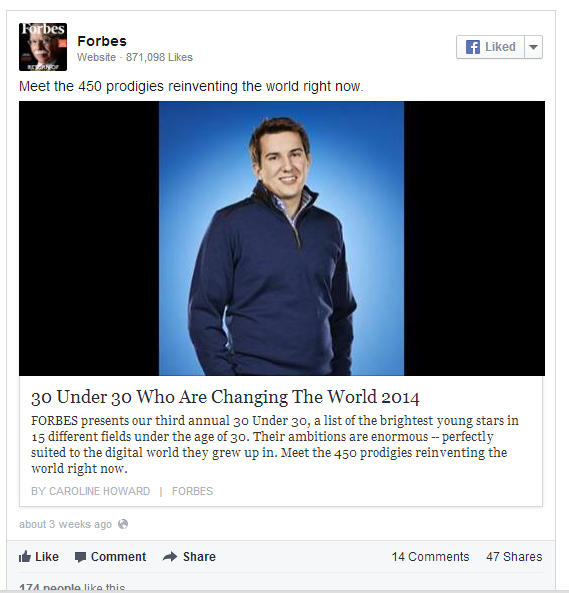Open the 30 Under 30 article photo
The width and height of the screenshot is (569, 593).
click(282, 238)
